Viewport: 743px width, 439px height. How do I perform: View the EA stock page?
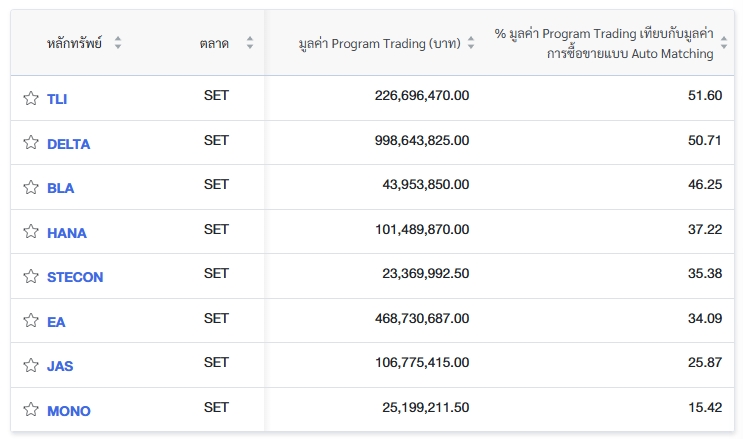[x=56, y=322]
